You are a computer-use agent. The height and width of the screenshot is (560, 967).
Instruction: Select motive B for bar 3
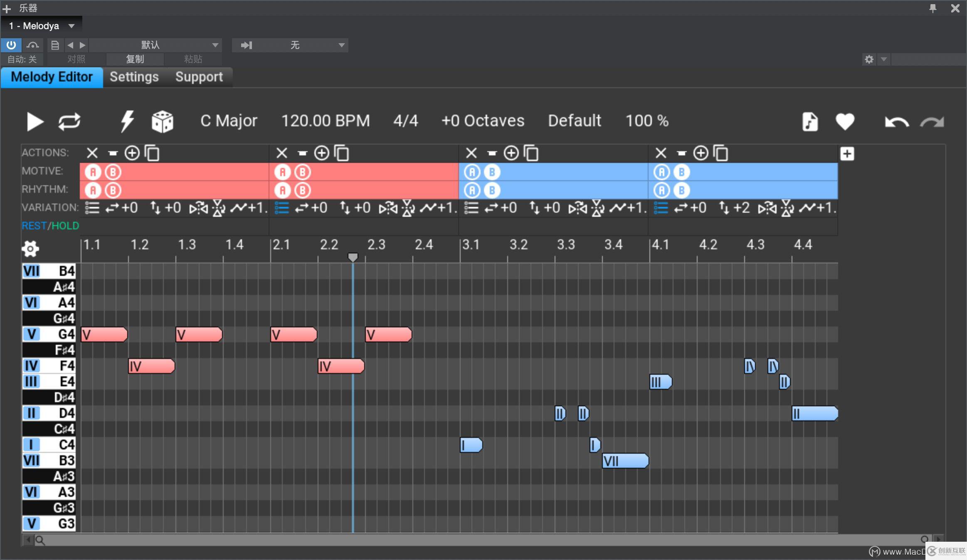click(x=492, y=172)
